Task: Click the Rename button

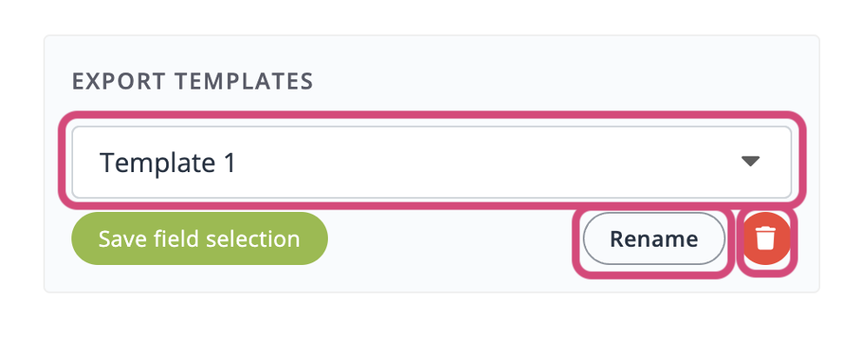Action: (x=653, y=239)
